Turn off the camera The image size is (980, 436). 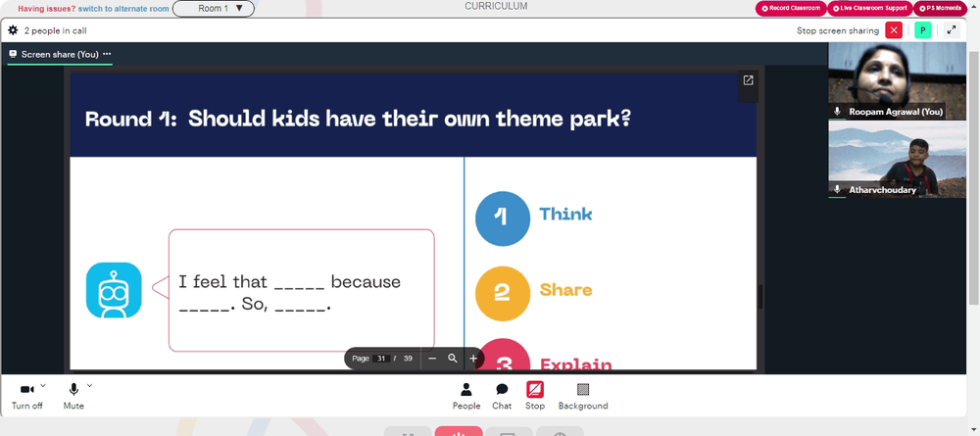(26, 397)
